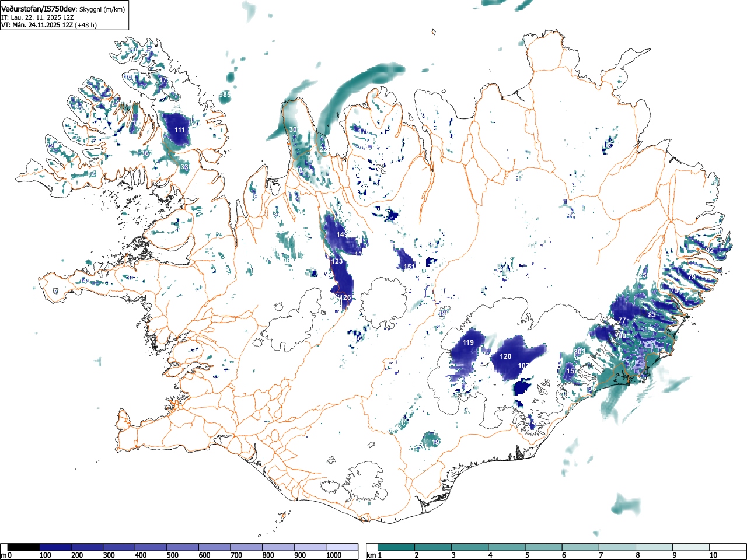Click the black 0–100 m legend swatch

point(24,547)
